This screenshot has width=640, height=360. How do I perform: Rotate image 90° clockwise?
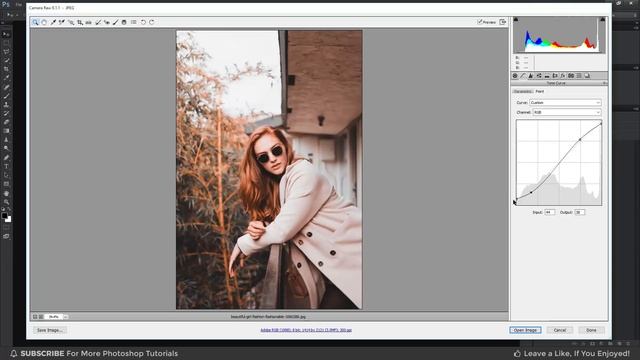[152, 22]
